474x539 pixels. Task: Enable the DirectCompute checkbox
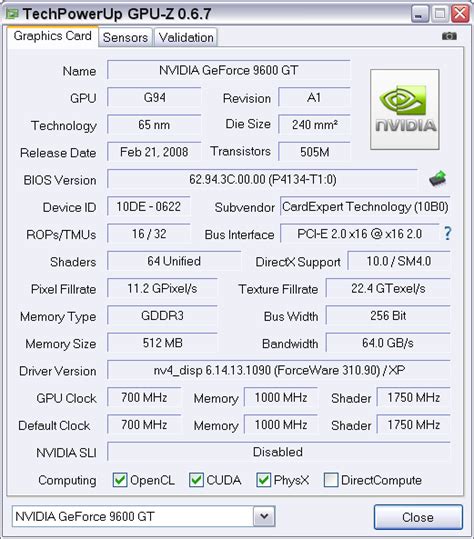coord(331,480)
